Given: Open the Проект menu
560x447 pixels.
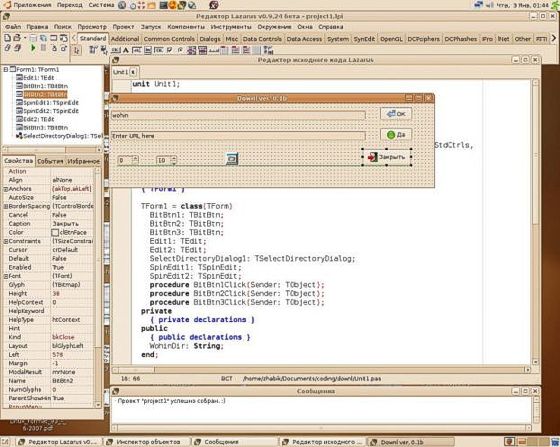Looking at the screenshot, I should (x=123, y=27).
